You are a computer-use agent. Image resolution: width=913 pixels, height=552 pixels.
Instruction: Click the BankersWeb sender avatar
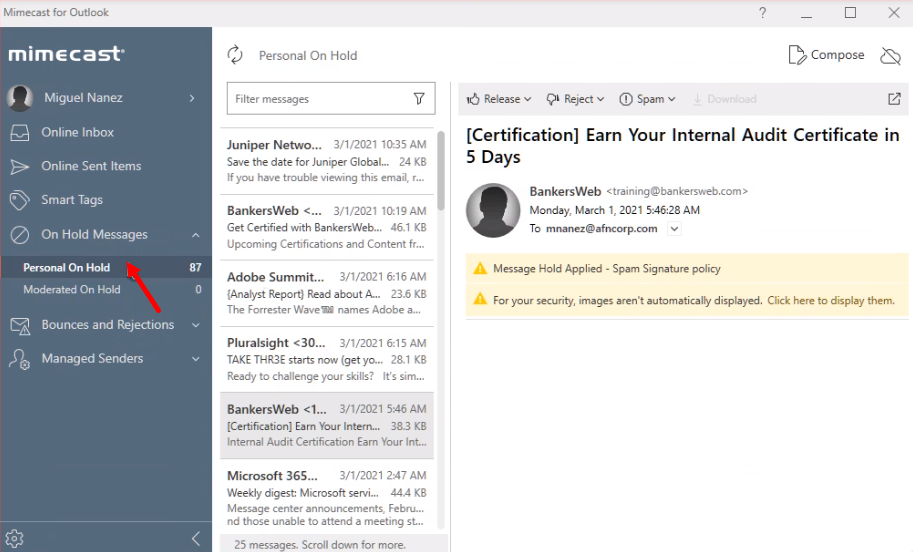[x=493, y=211]
